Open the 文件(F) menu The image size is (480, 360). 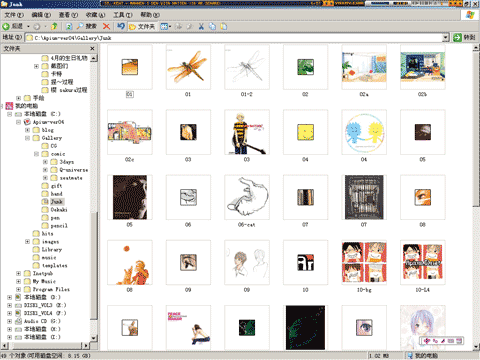click(x=14, y=15)
